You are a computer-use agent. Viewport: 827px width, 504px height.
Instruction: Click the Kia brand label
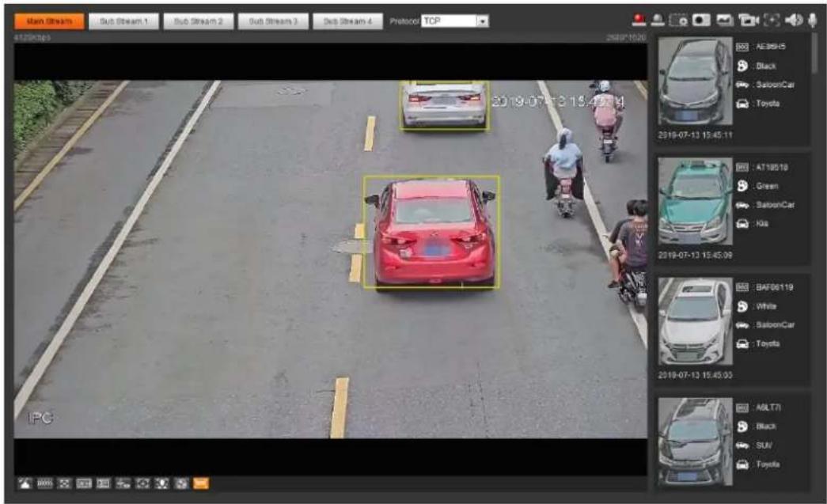[x=762, y=224]
